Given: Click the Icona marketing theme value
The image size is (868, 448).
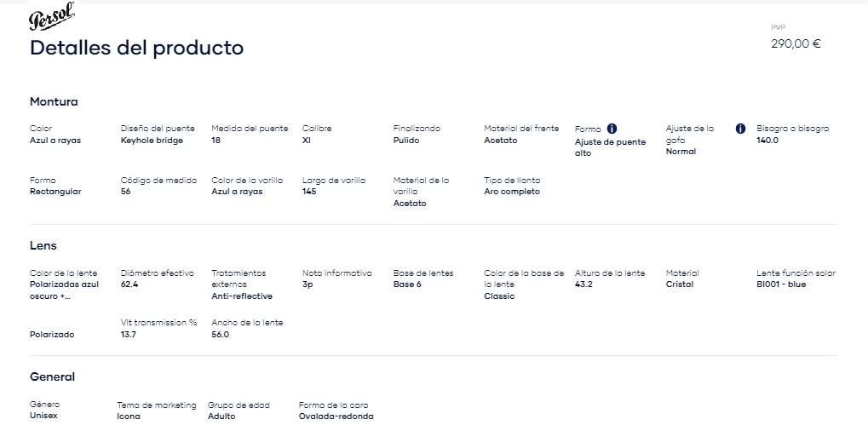Looking at the screenshot, I should [x=129, y=416].
